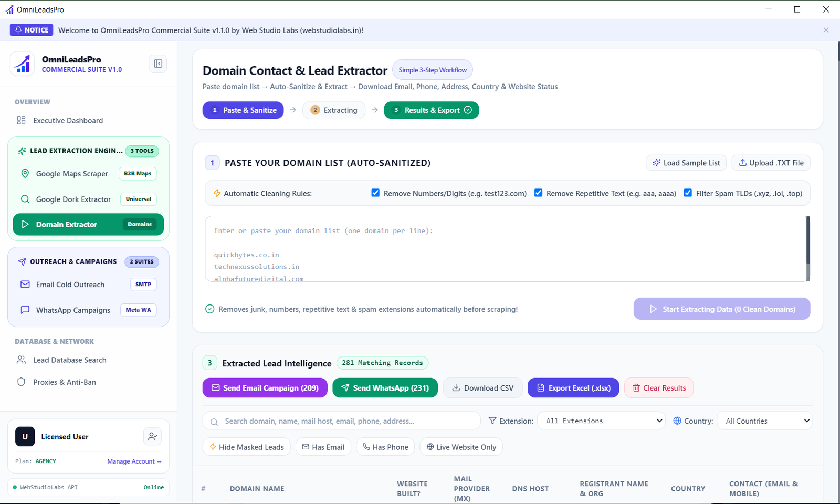Click the Google Dork Extractor magnifier icon
Viewport: 840px width, 504px height.
[25, 199]
